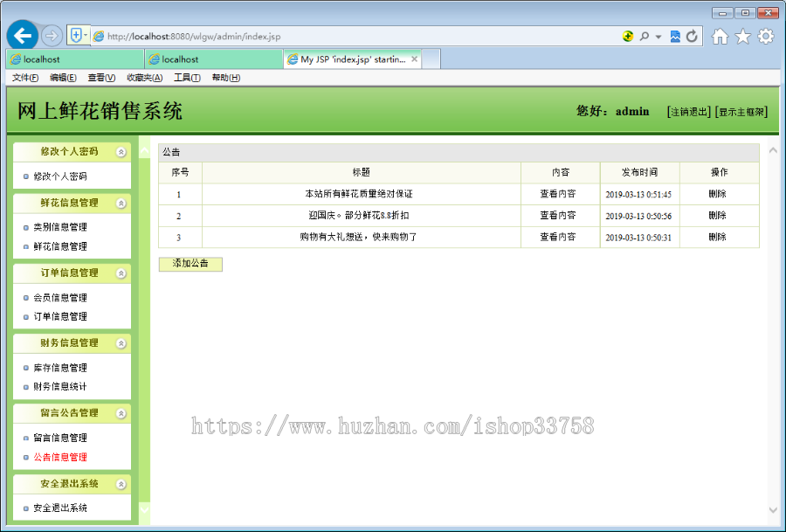This screenshot has width=786, height=532.
Task: Click the back navigation arrow
Action: 24,36
